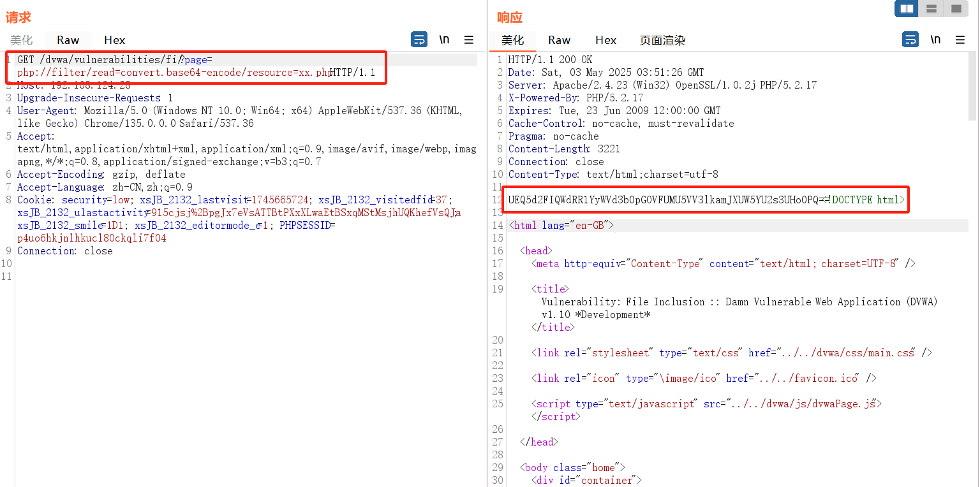980x487 pixels.
Task: Toggle word wrap icon in response panel
Action: pos(910,40)
